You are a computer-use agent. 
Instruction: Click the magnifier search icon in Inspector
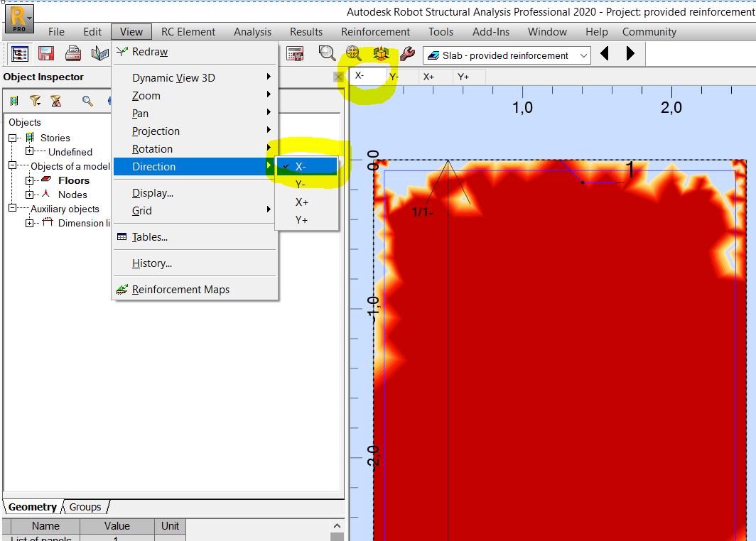pyautogui.click(x=87, y=101)
